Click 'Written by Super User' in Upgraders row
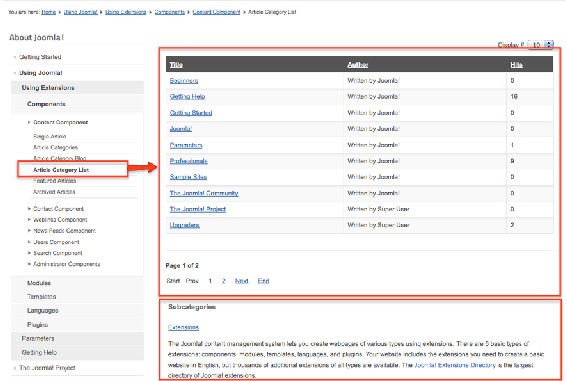Screen dimensions: 567x381 pos(378,225)
